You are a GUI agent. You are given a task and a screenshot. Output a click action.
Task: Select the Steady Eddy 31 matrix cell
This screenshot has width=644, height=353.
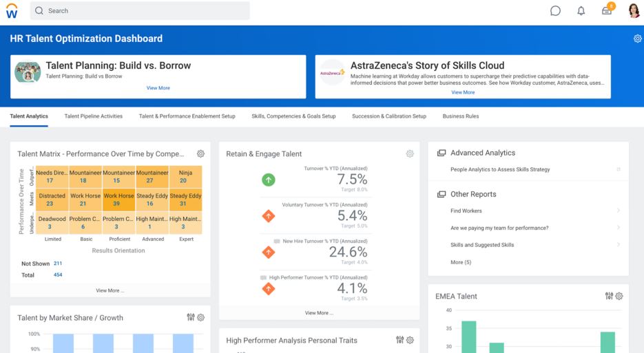pos(186,200)
